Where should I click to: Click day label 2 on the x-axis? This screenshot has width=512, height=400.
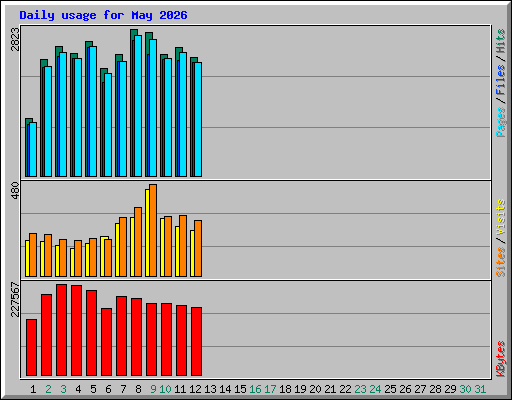(x=48, y=389)
